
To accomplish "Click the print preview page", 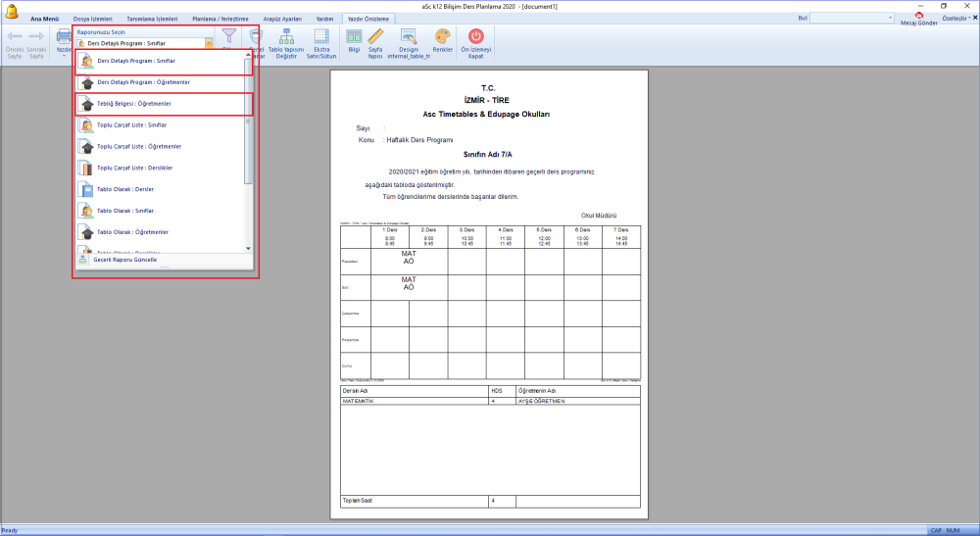I will click(489, 294).
